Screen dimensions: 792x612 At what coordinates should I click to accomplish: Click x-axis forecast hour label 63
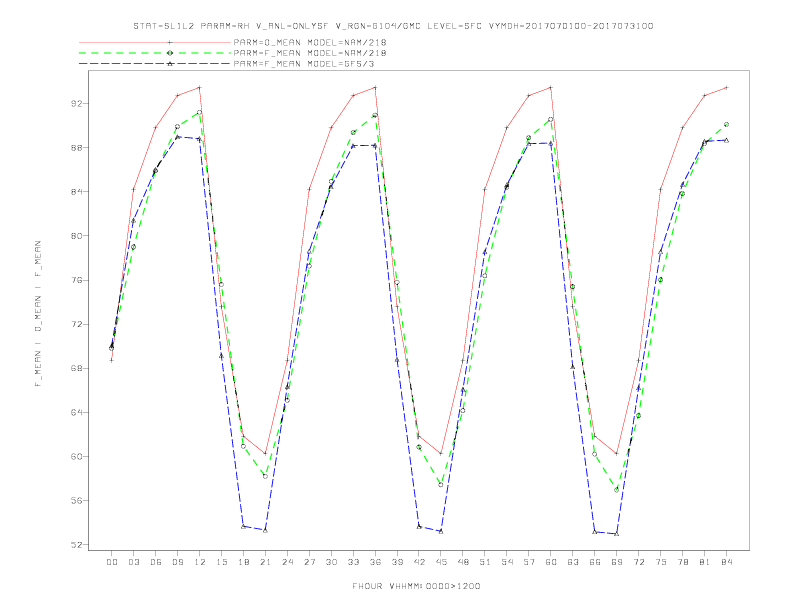click(x=573, y=562)
